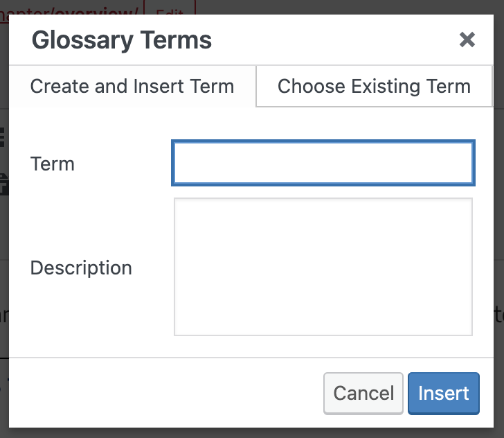The image size is (504, 438).
Task: Click the "Term" field label
Action: click(53, 164)
